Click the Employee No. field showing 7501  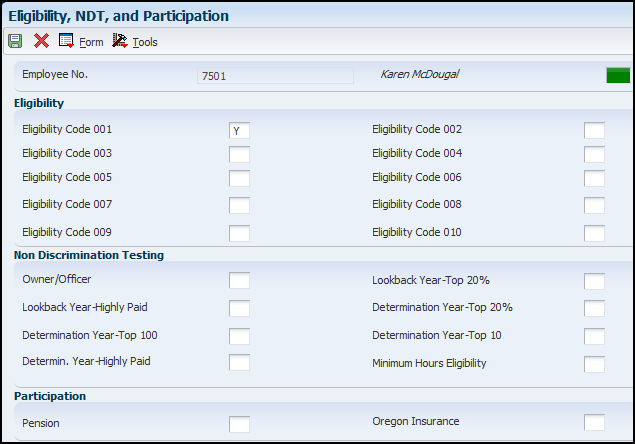click(275, 76)
